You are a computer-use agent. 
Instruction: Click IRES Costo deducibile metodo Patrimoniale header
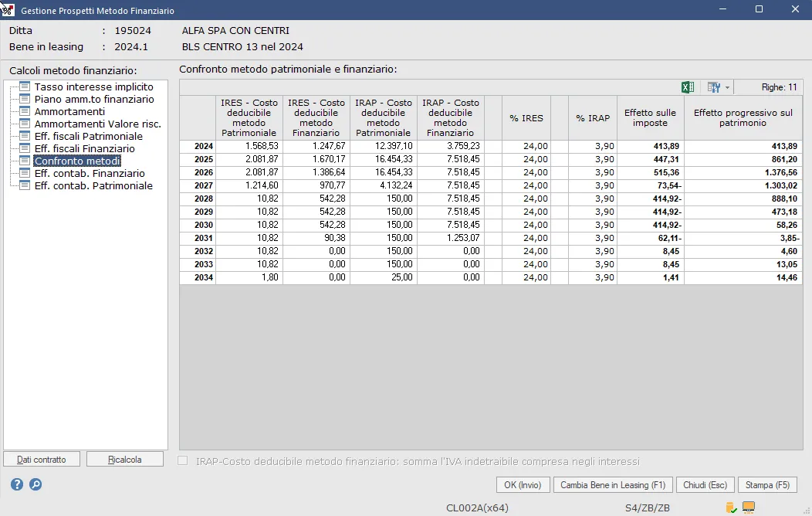(x=249, y=117)
